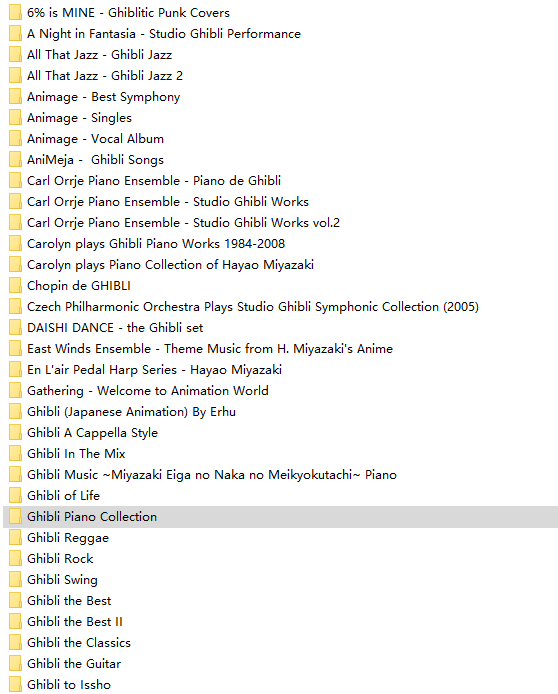Select "DAISHI DANCE - the Ghibli set" name
The width and height of the screenshot is (558, 694).
point(115,328)
